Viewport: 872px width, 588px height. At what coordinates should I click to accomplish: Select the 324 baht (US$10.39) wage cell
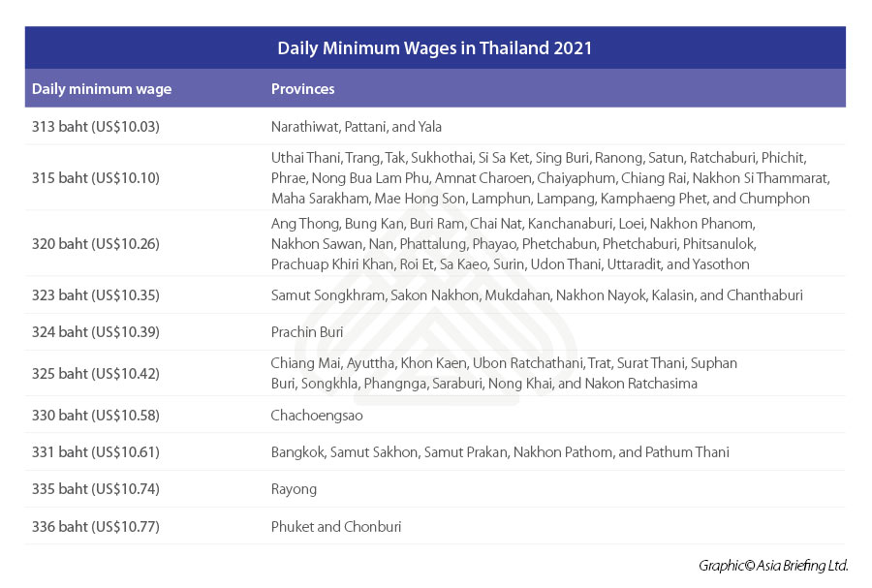point(96,331)
